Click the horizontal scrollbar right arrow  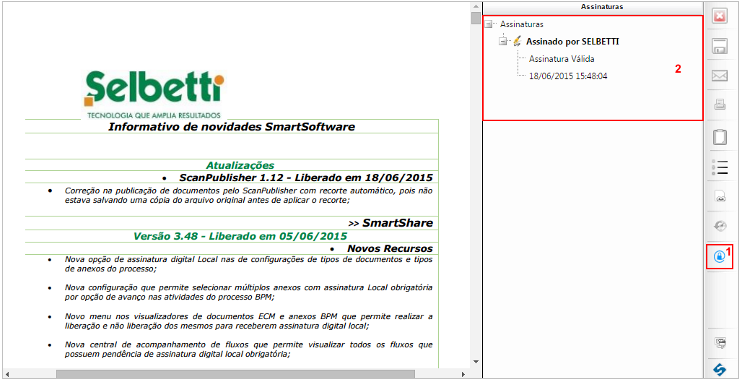(x=463, y=374)
